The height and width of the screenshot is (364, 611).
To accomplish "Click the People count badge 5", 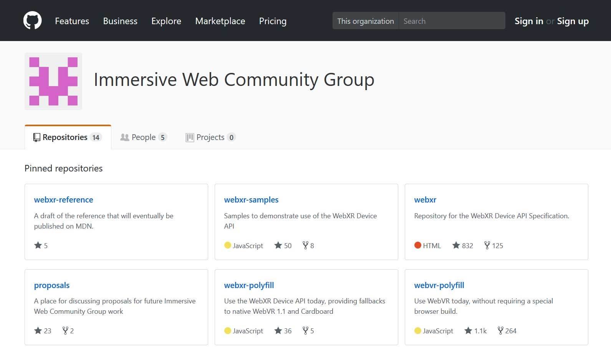I will pos(162,137).
